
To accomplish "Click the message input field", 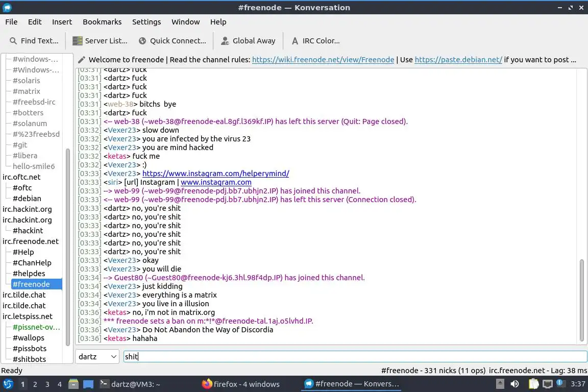I will 355,356.
